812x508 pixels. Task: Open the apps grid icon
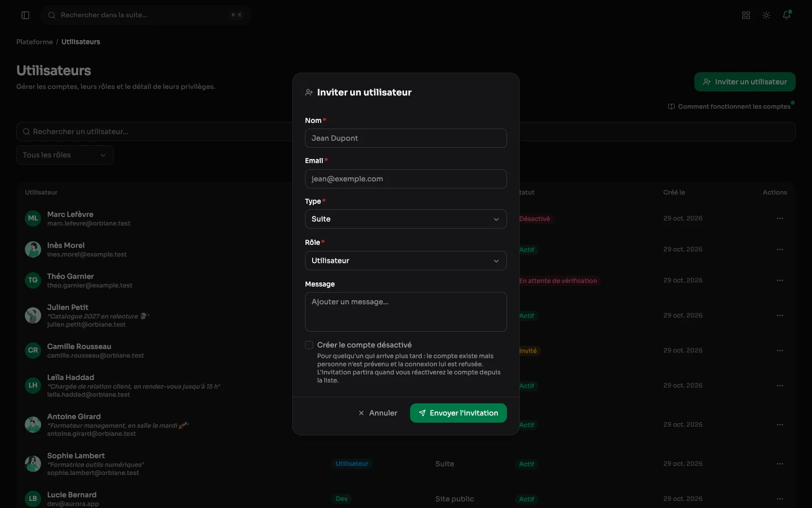coord(746,15)
